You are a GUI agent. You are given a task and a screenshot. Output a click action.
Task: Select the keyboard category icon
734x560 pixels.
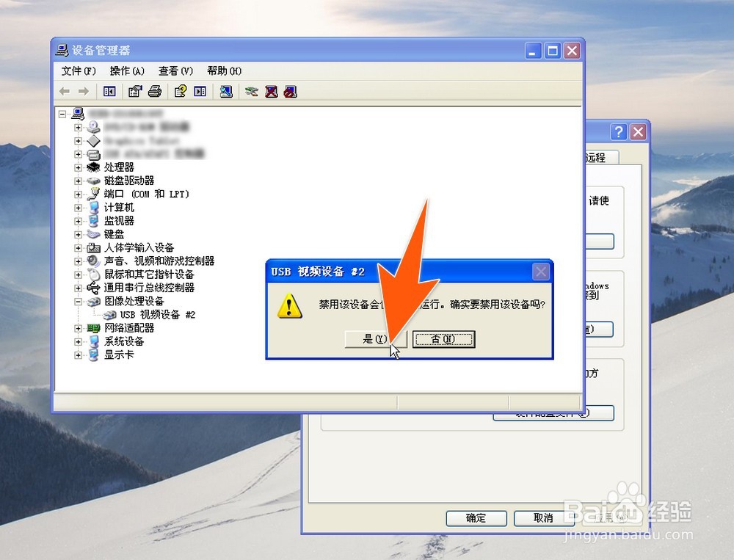pos(94,234)
